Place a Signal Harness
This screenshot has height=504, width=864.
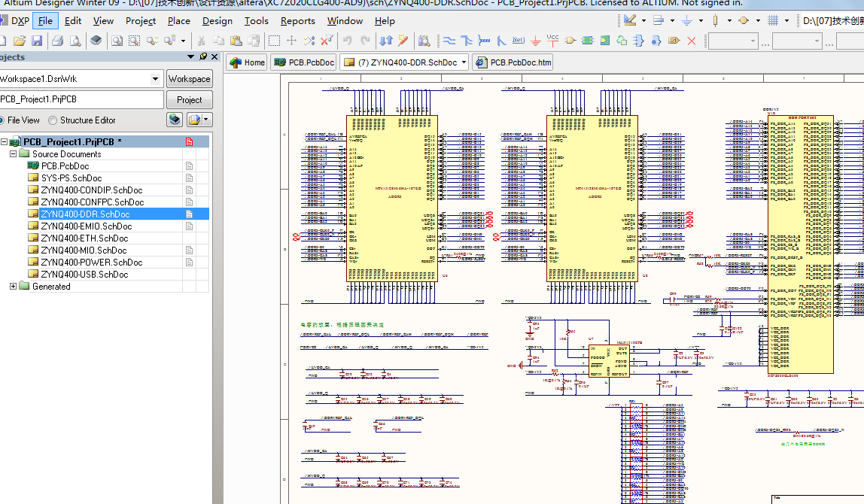(x=485, y=41)
